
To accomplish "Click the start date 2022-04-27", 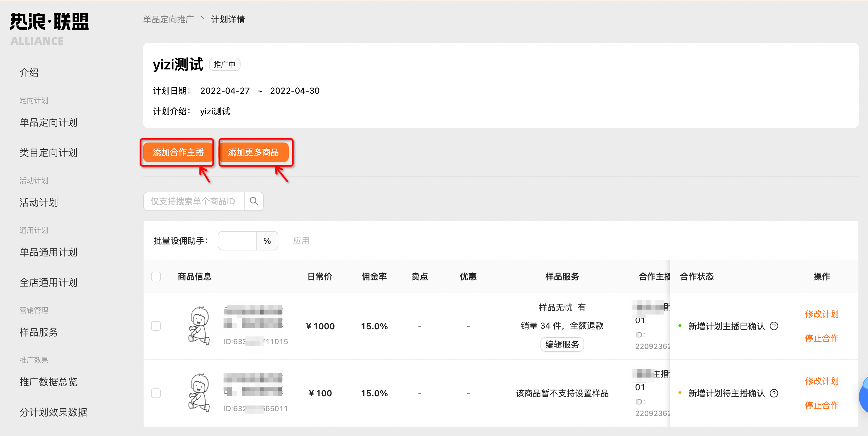I will [225, 91].
